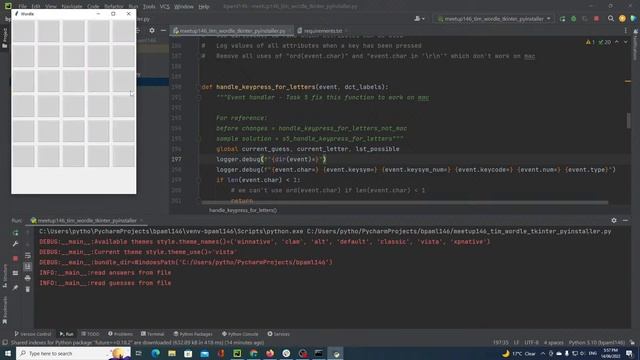
Task: Open the Terminal tool window
Action: [152, 334]
